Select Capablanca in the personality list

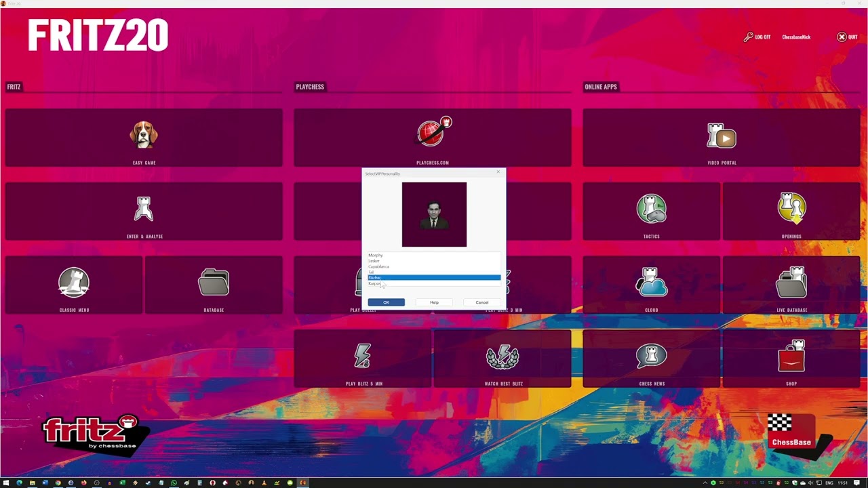[434, 266]
